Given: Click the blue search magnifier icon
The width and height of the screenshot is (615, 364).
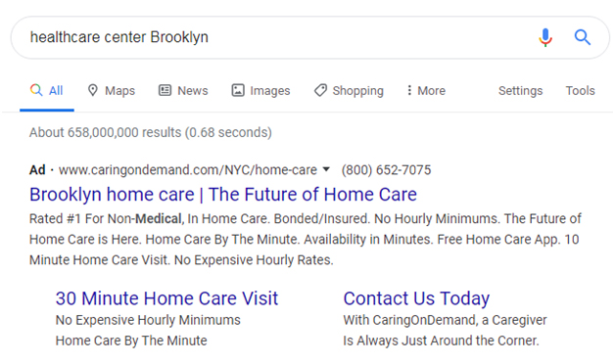Looking at the screenshot, I should click(x=583, y=37).
